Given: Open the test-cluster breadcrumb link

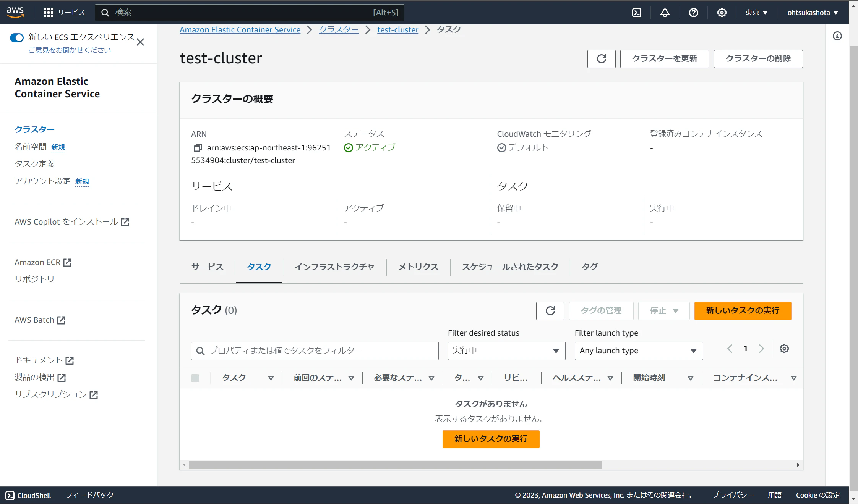Looking at the screenshot, I should (398, 30).
